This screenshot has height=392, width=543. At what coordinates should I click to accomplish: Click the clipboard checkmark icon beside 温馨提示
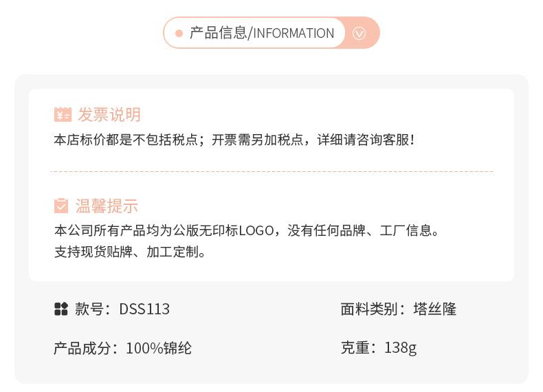tap(61, 206)
